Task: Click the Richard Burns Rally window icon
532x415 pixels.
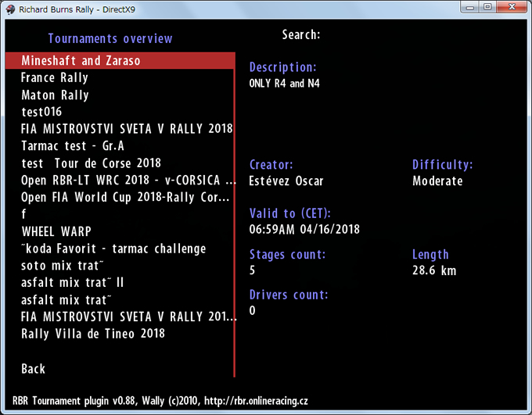Action: (11, 9)
